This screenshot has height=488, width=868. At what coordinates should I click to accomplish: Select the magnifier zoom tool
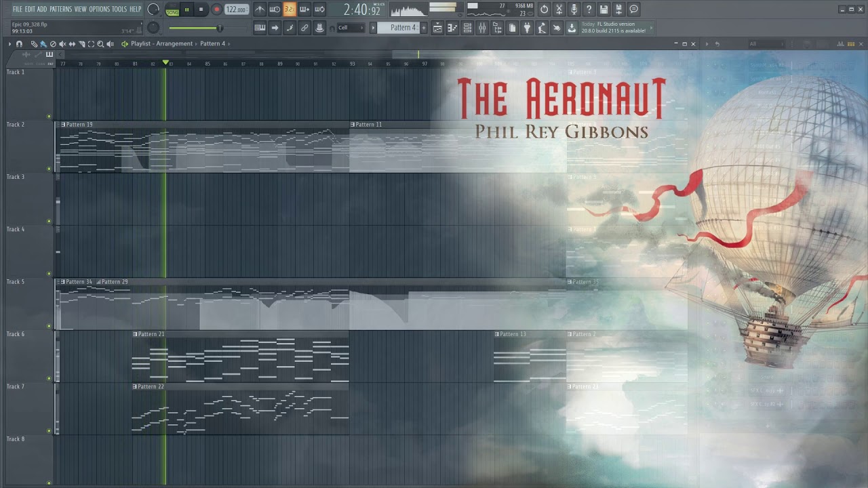[x=100, y=44]
